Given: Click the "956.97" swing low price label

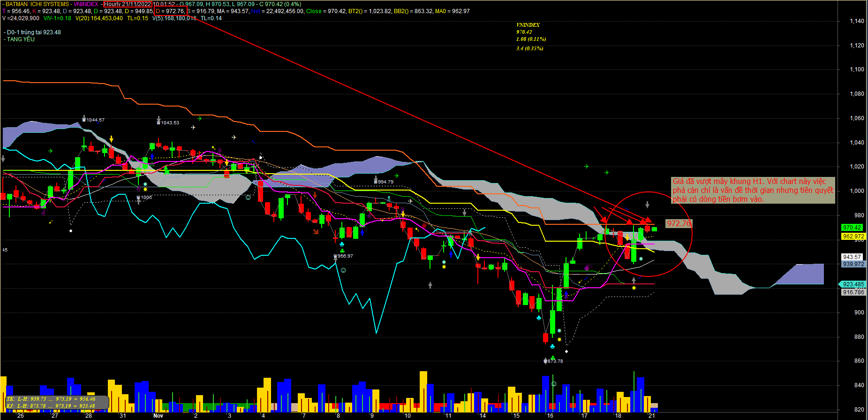Looking at the screenshot, I should click(x=345, y=256).
